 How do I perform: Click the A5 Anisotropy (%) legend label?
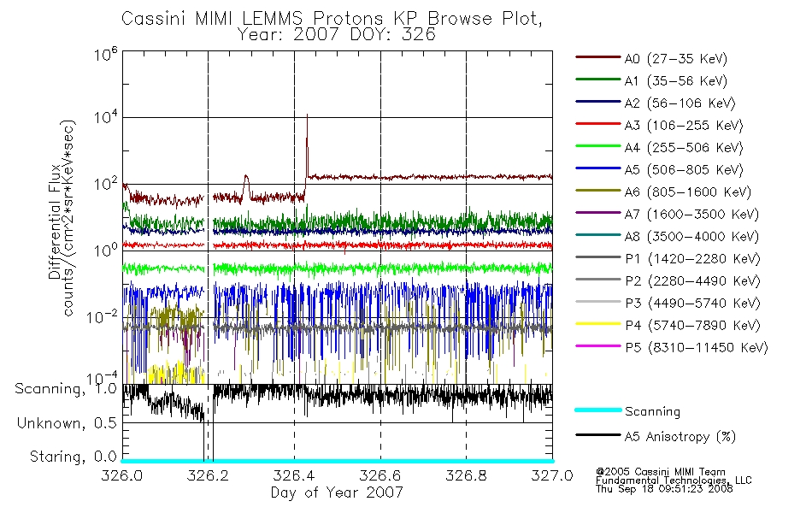click(680, 437)
